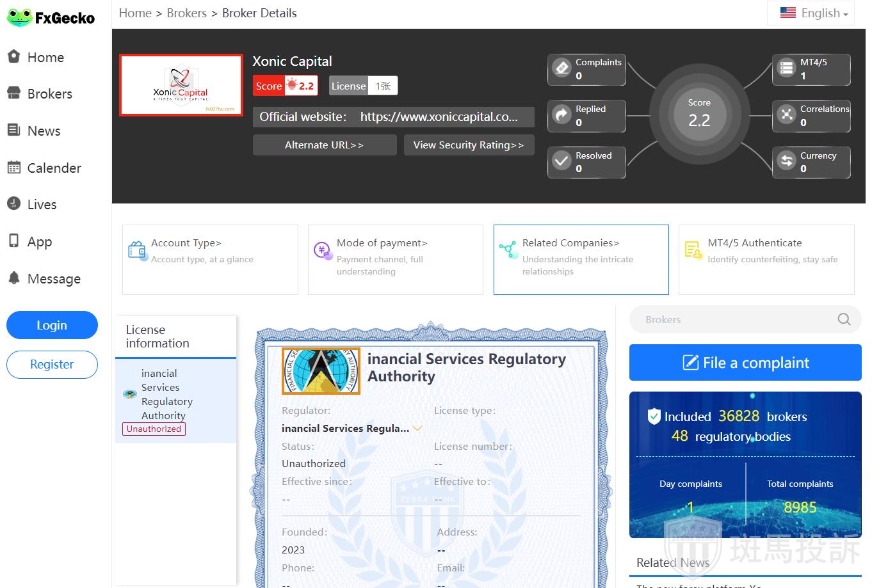Expand the regulator name dropdown arrow
Viewport: 872px width, 588px height.
pyautogui.click(x=417, y=429)
